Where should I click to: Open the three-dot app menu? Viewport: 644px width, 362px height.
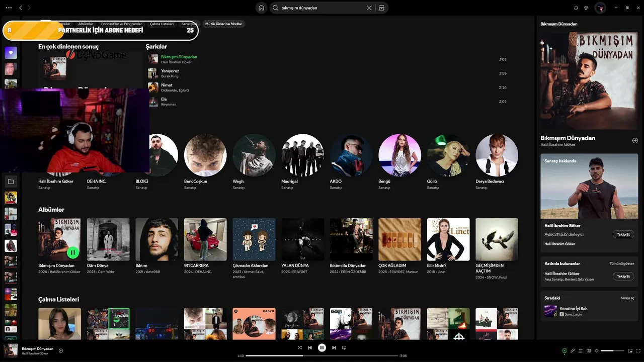[x=9, y=8]
